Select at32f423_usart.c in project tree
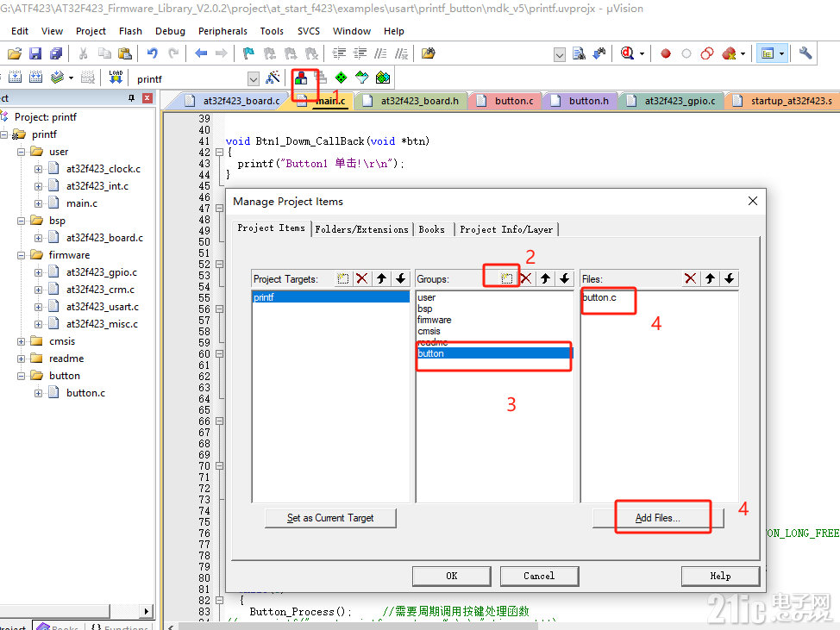This screenshot has height=630, width=840. [x=103, y=307]
